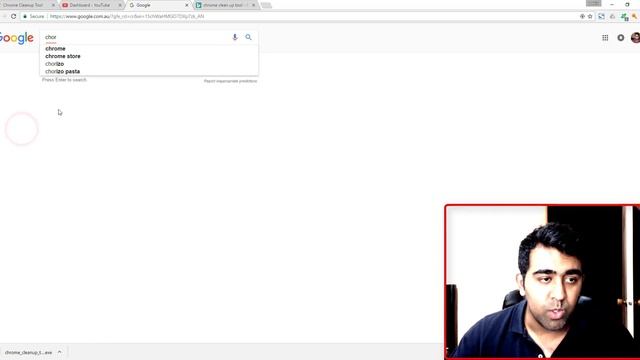Image resolution: width=640 pixels, height=360 pixels.
Task: Submit search with magnifier icon
Action: tap(248, 37)
